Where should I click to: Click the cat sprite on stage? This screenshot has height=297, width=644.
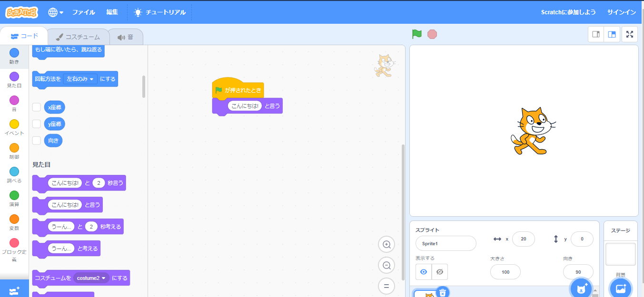pyautogui.click(x=533, y=131)
